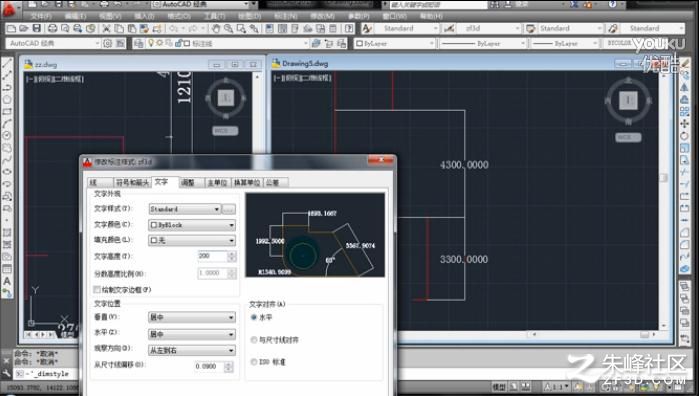
Task: Click the text style browse '...' button
Action: 229,209
